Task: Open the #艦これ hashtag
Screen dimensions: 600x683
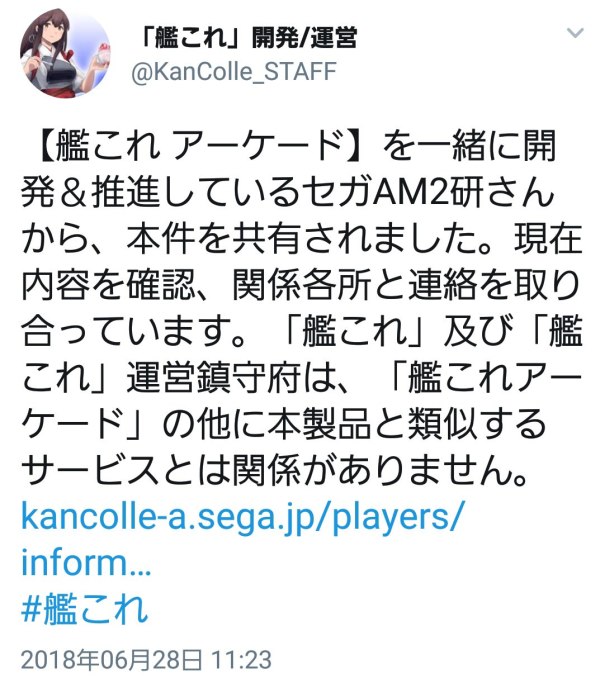Action: 85,609
